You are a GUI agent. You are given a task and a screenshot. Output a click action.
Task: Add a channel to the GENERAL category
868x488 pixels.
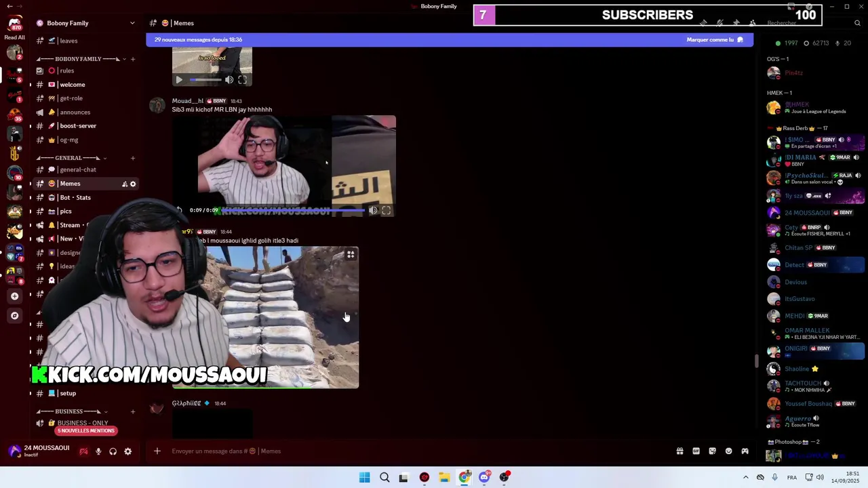pyautogui.click(x=133, y=158)
